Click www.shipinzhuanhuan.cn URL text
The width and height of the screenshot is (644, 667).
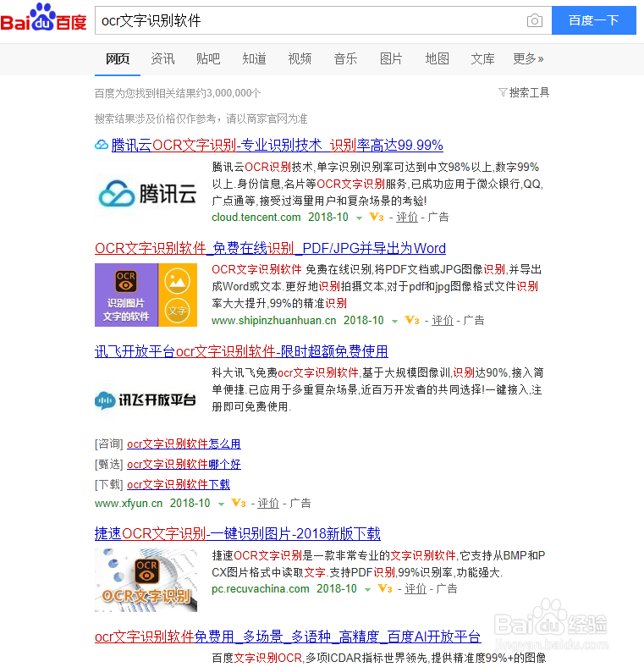pos(274,320)
